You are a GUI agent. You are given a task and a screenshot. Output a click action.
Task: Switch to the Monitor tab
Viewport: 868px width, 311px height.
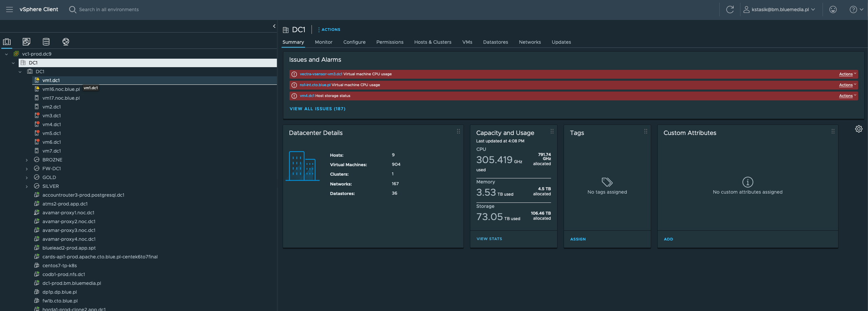323,42
